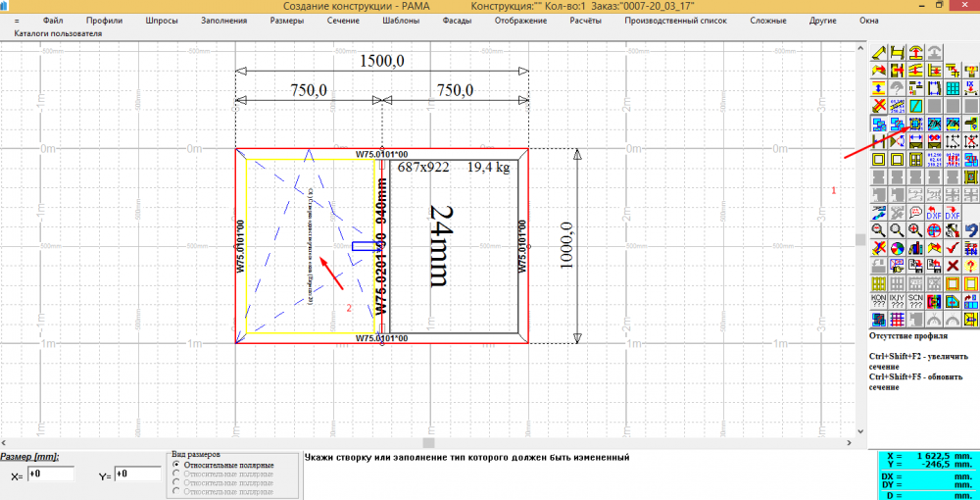Select the H-shaped mullion tool

pos(897,53)
